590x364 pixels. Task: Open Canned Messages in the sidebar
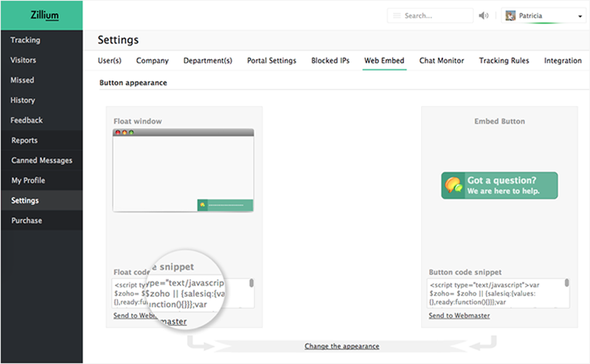click(x=41, y=161)
